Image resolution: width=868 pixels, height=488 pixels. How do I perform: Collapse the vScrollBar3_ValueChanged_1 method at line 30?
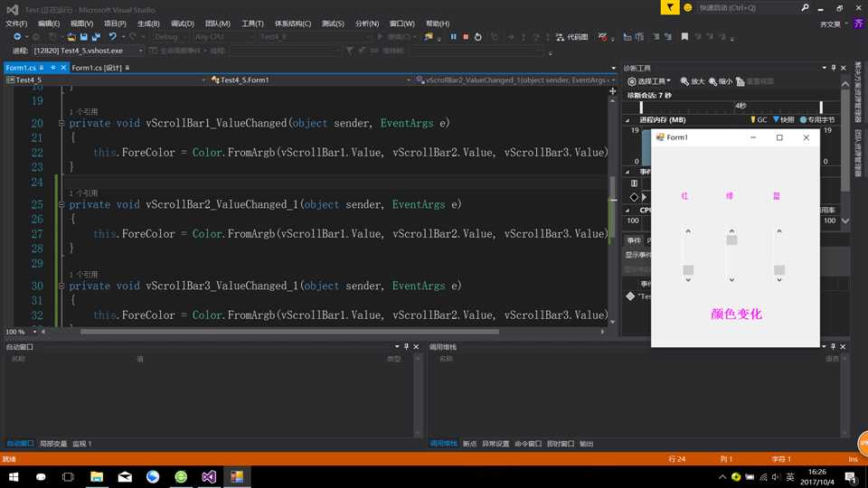pos(61,286)
